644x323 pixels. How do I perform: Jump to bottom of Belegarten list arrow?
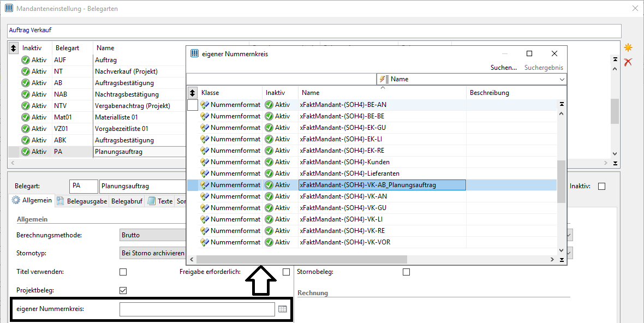(615, 163)
